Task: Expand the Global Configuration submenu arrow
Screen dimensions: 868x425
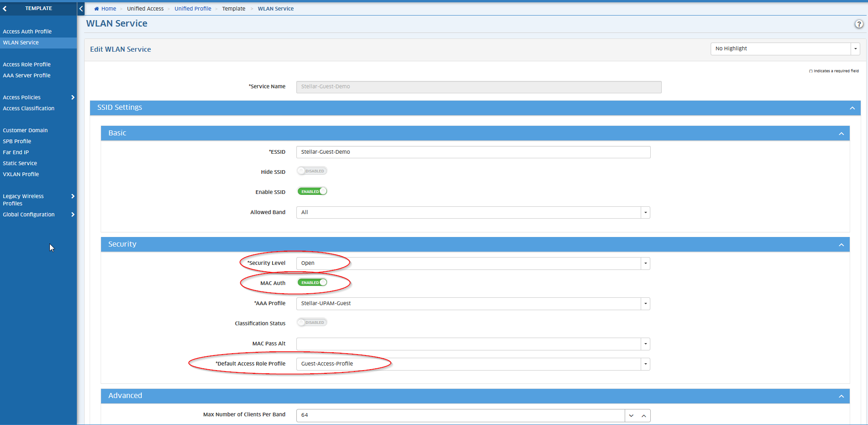Action: 73,215
